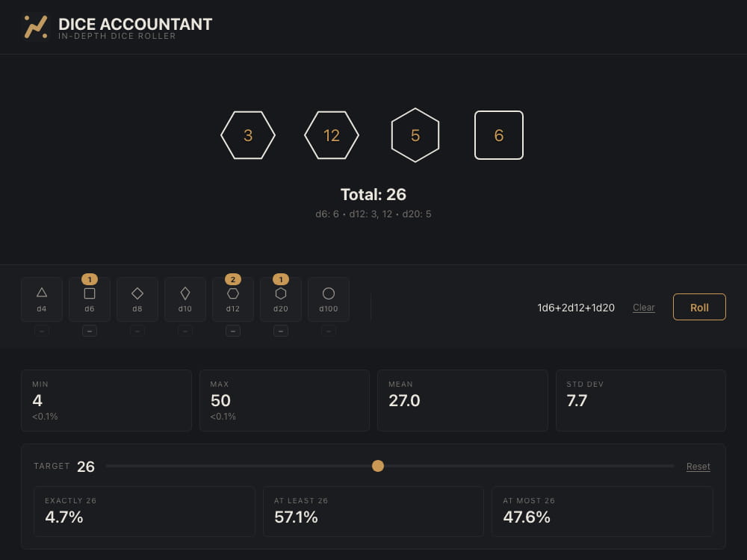
Task: Clear the current dice formula
Action: click(x=644, y=308)
